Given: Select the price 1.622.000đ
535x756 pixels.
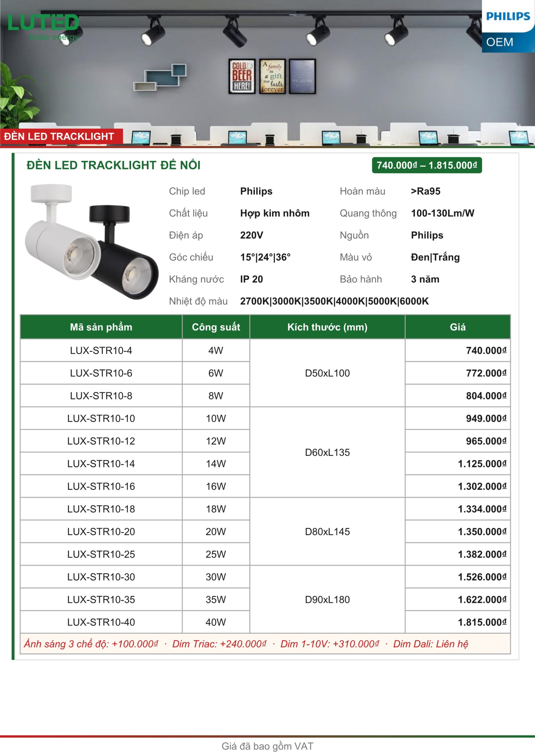Looking at the screenshot, I should [482, 599].
